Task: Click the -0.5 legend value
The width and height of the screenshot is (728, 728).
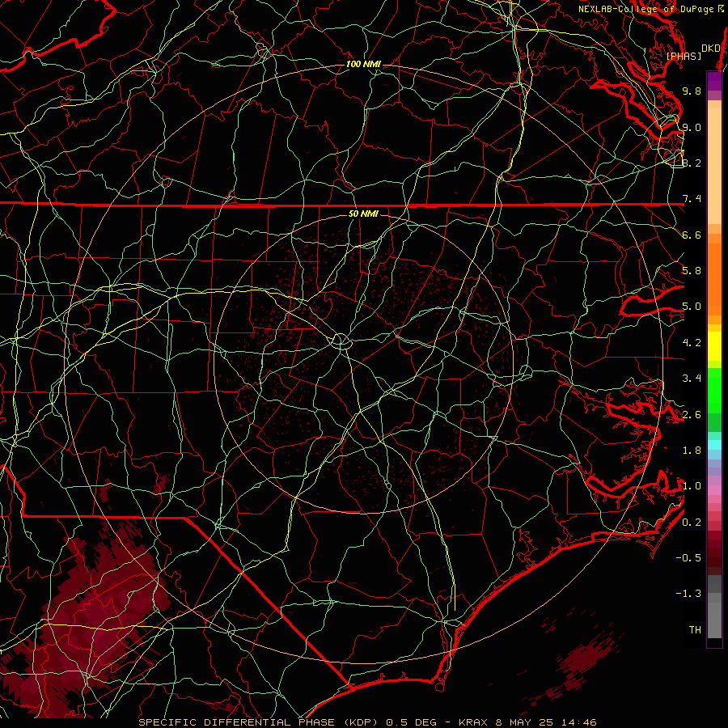Action: (x=688, y=558)
